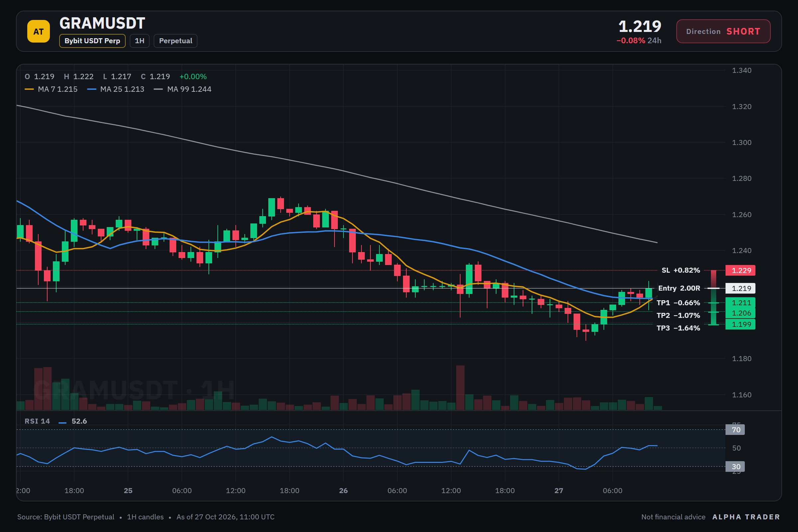Click the Not financial advice disclaimer
The width and height of the screenshot is (798, 532).
pyautogui.click(x=673, y=517)
